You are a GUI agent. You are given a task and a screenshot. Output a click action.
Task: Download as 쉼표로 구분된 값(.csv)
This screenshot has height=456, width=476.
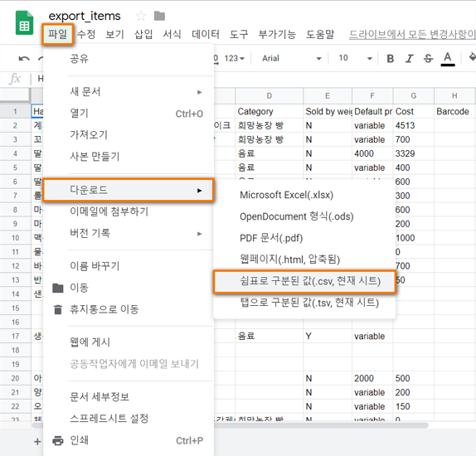tap(304, 281)
